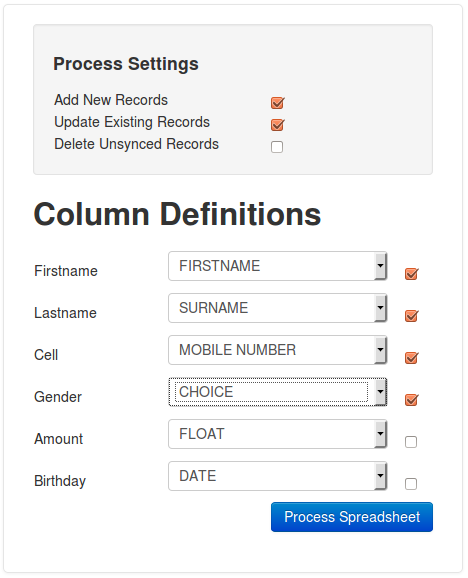Toggle the checkbox beside the Cell column
468x578 pixels.
click(411, 358)
